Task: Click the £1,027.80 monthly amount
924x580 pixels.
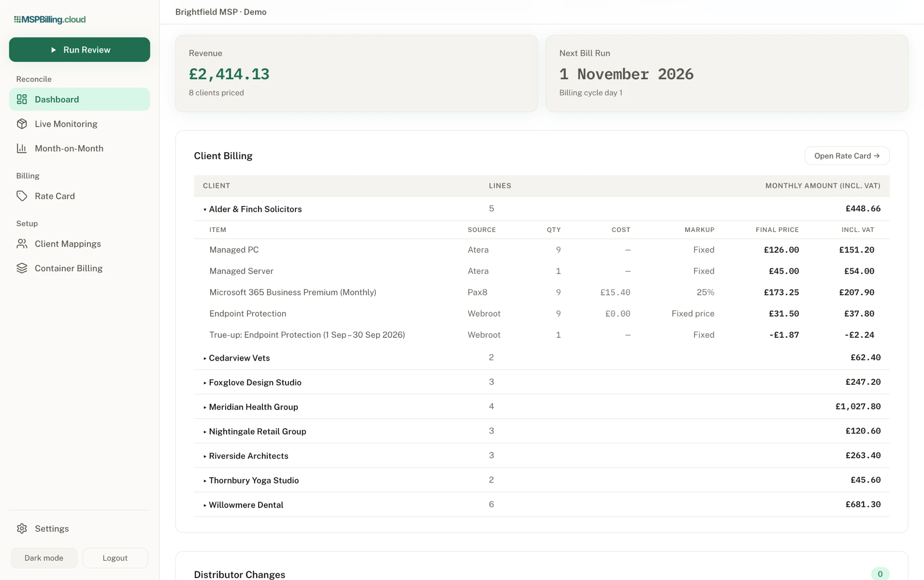Action: 858,406
